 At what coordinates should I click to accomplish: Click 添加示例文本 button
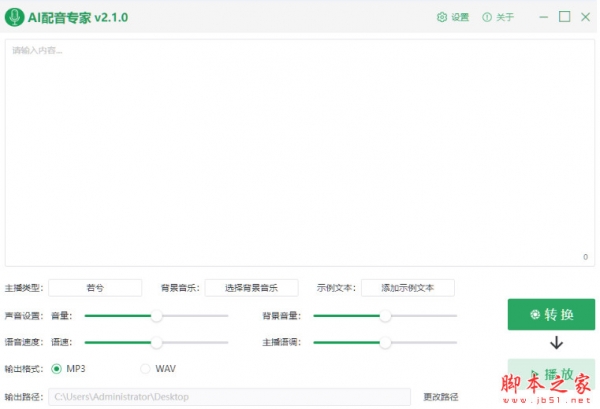[408, 288]
